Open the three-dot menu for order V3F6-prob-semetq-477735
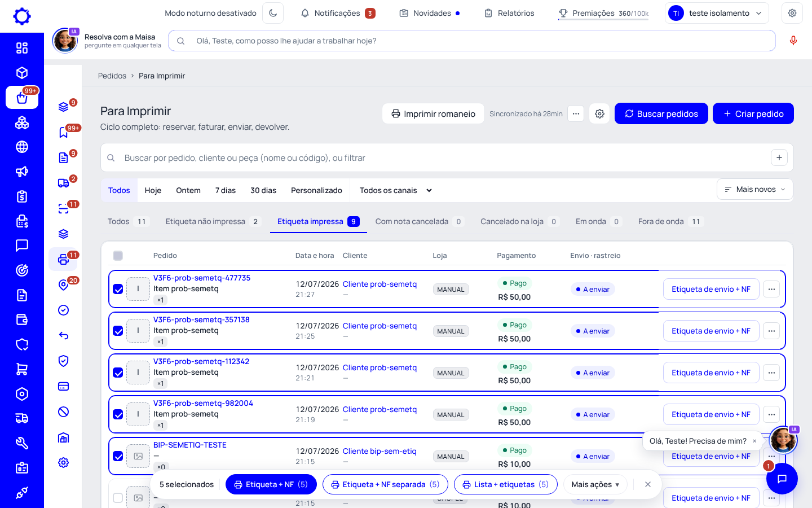812x508 pixels. [771, 289]
